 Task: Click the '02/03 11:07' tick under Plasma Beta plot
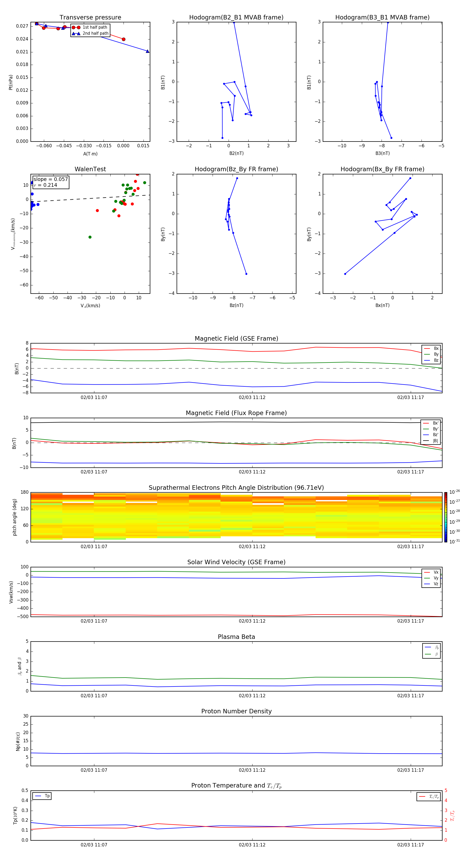94,696
